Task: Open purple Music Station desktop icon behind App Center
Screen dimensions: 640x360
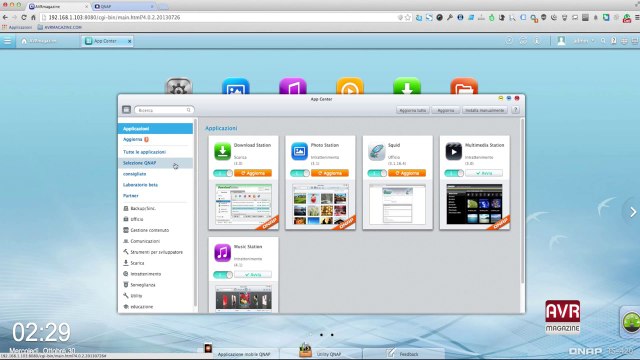Action: pos(293,86)
